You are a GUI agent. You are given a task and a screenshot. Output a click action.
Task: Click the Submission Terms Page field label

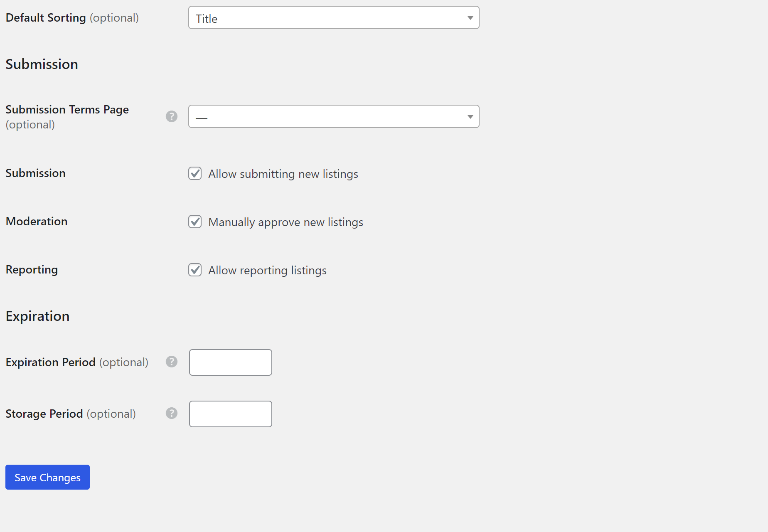tap(67, 117)
